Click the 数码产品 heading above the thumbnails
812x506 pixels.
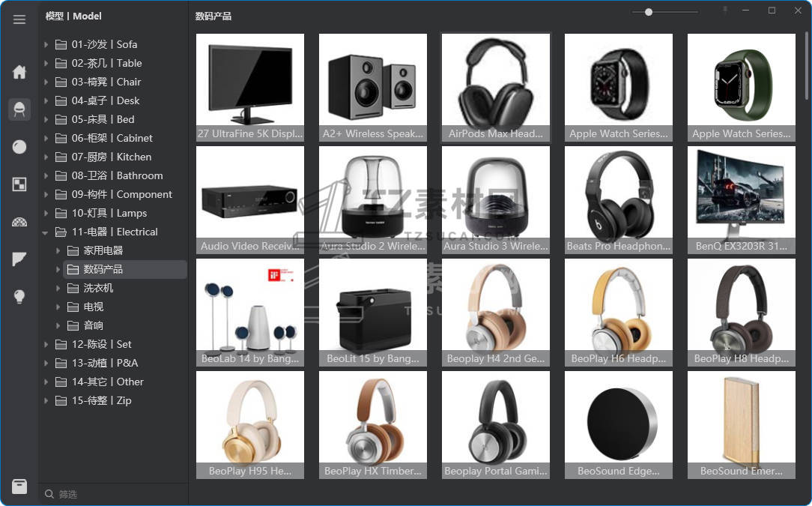[x=213, y=16]
